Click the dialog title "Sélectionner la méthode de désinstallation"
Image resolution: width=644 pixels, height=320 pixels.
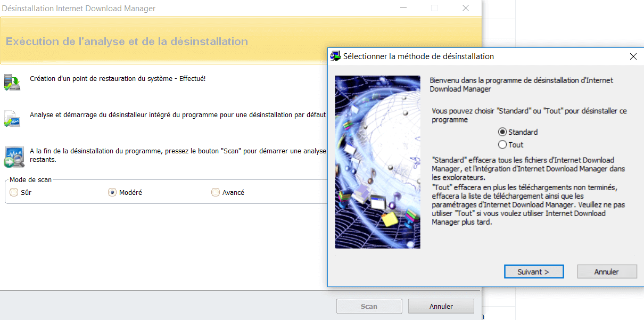[x=418, y=56]
